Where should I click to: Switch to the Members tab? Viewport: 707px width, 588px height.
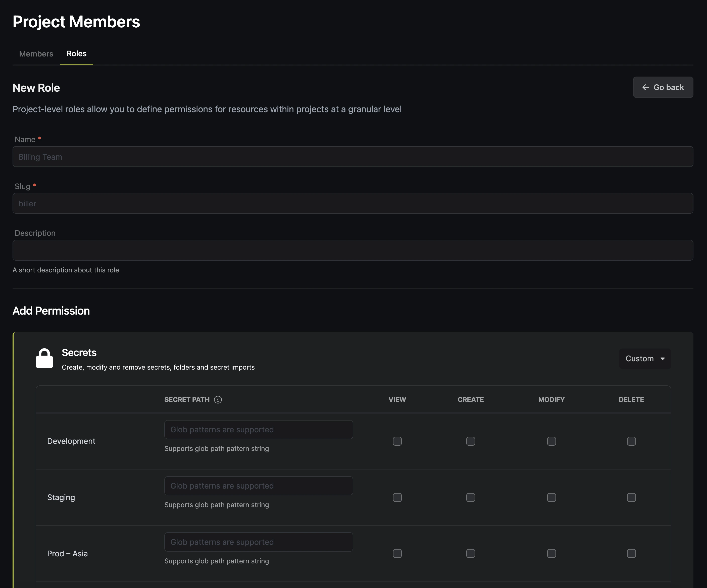[36, 54]
